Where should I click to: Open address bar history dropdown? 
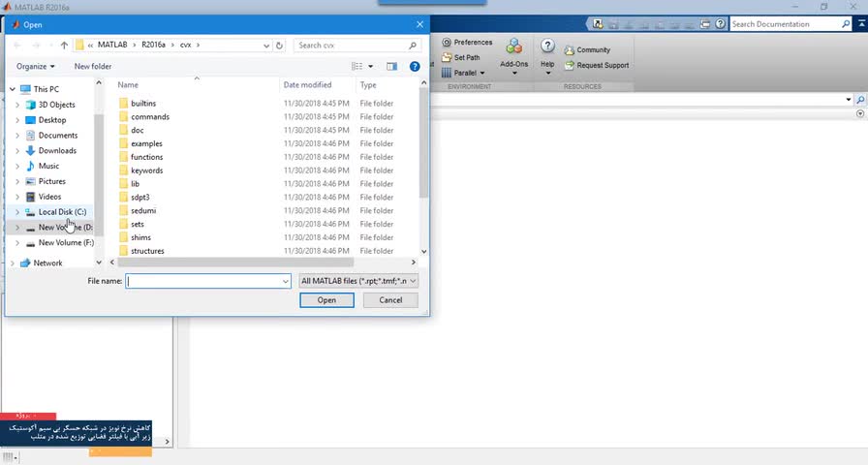266,46
